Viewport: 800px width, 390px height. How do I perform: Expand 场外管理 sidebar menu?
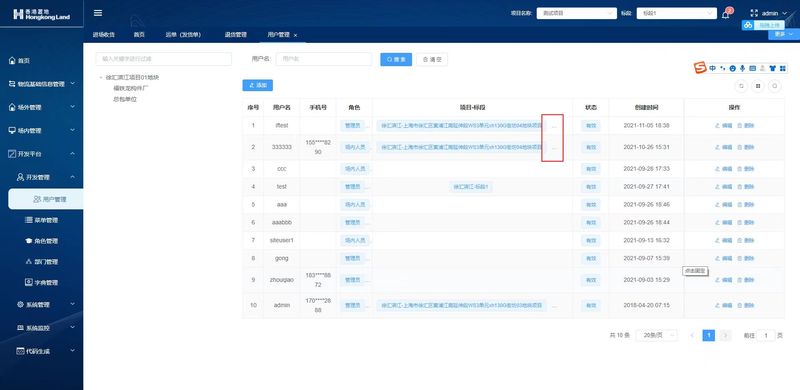42,107
